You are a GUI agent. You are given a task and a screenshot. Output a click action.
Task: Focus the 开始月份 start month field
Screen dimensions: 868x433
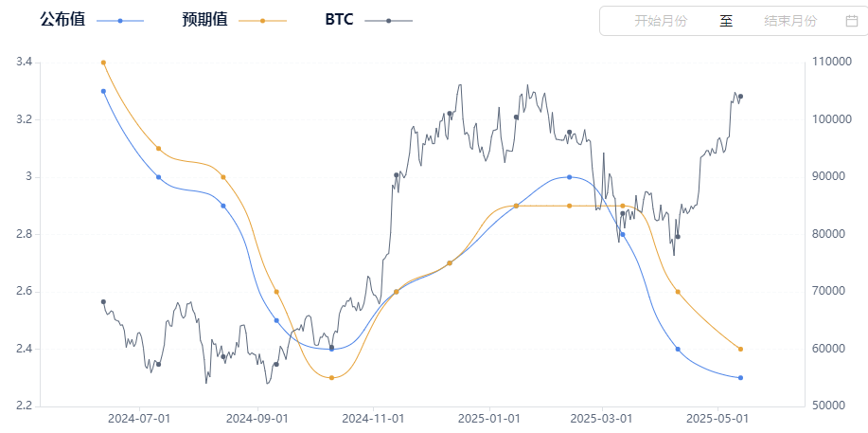(661, 21)
